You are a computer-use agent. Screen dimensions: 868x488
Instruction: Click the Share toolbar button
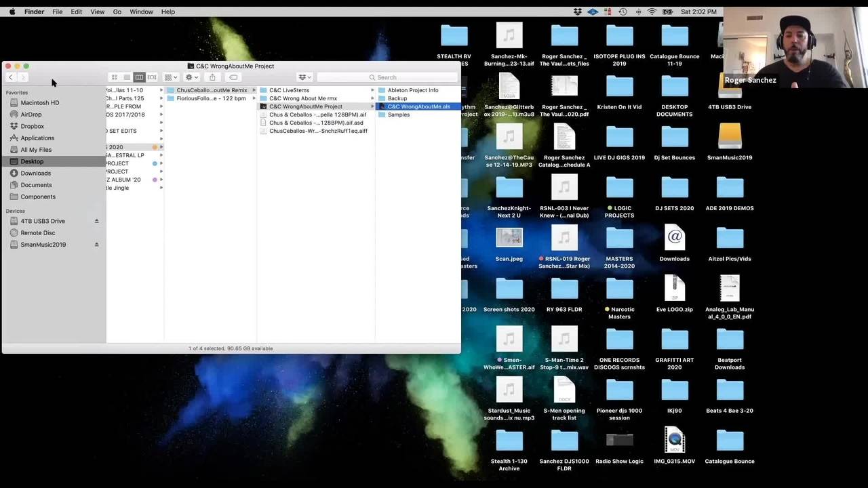tap(212, 77)
